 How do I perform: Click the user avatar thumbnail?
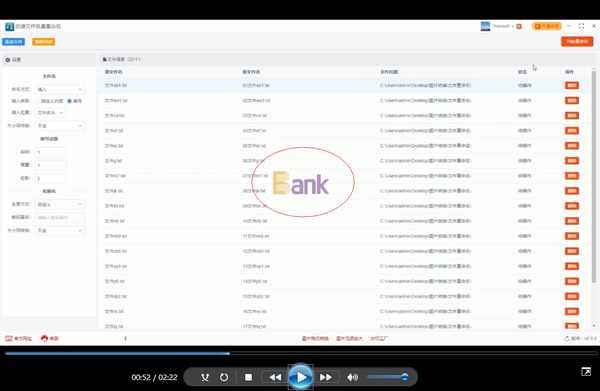[x=485, y=26]
